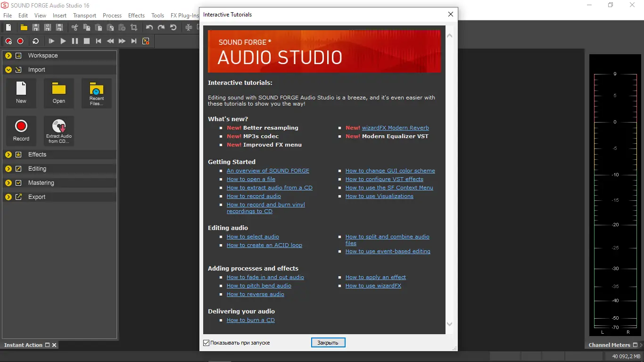Click the Redo arrow icon

(x=161, y=27)
